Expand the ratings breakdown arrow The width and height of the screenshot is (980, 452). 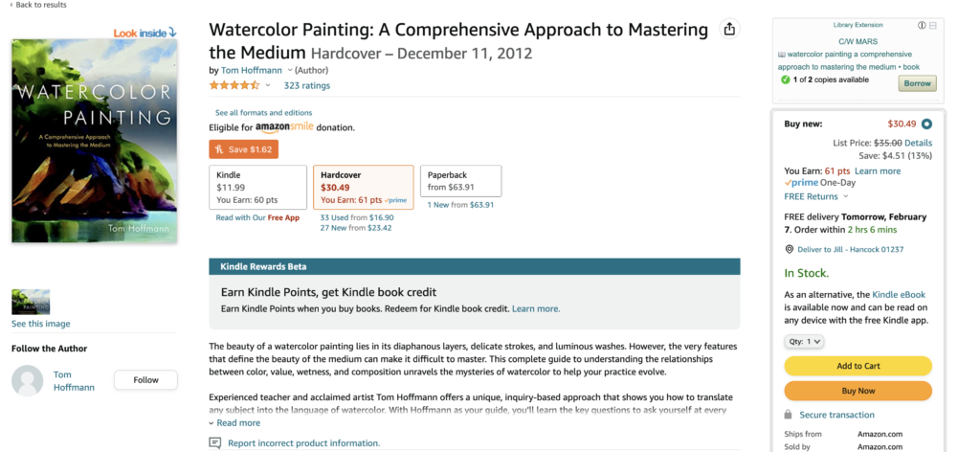coord(268,85)
